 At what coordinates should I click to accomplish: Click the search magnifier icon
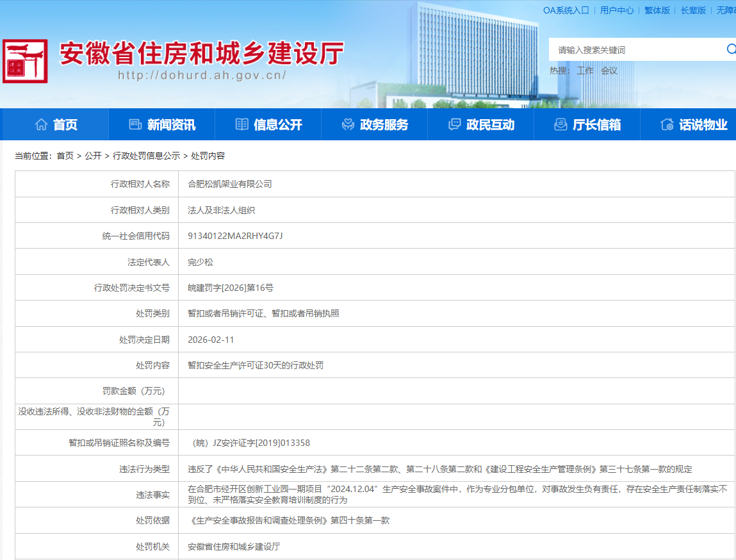[x=731, y=49]
